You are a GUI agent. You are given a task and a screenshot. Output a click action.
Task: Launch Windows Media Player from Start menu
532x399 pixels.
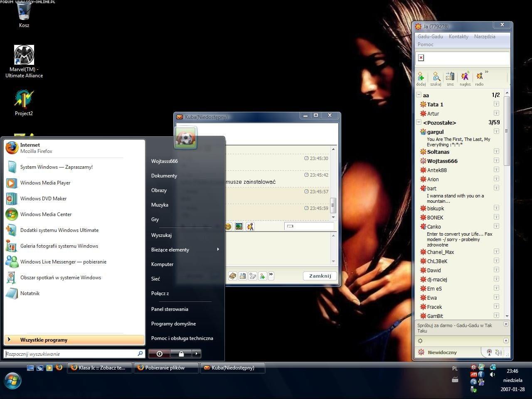74,183
